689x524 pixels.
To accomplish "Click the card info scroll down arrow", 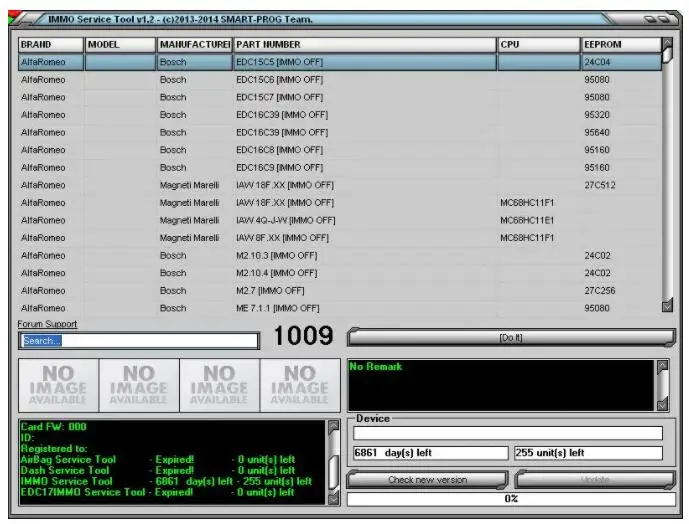I will (x=334, y=497).
